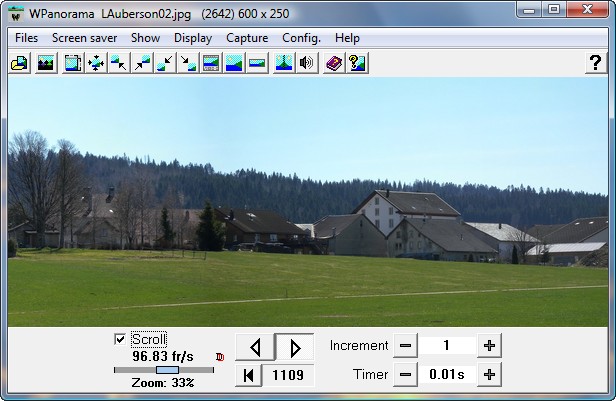Open the Capture menu
616x401 pixels.
247,38
